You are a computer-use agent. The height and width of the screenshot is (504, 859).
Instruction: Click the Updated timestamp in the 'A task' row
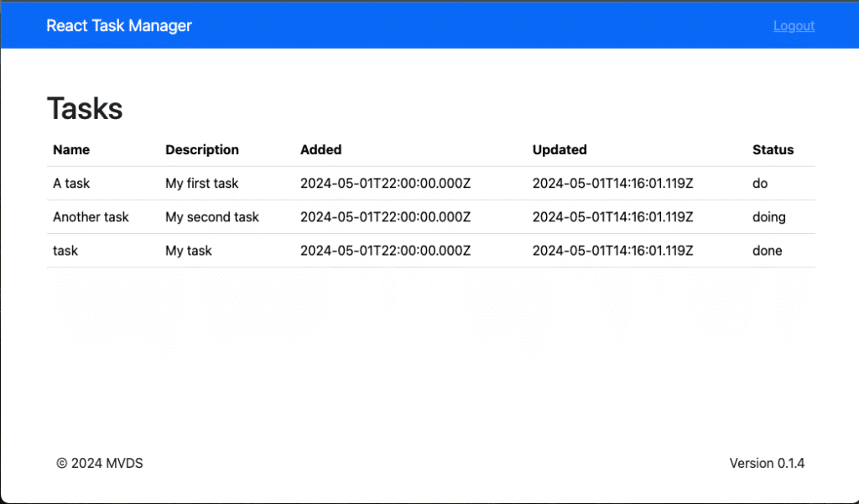point(612,184)
